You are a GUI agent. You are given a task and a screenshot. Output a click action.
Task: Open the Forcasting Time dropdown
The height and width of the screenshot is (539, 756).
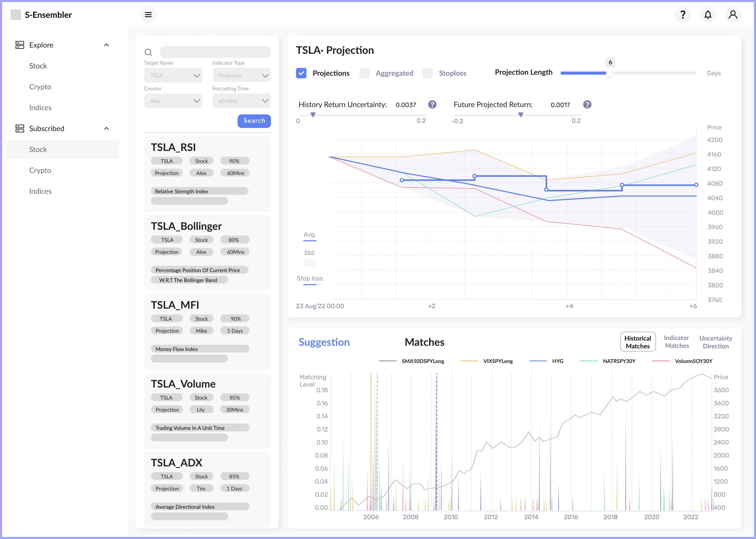[241, 101]
